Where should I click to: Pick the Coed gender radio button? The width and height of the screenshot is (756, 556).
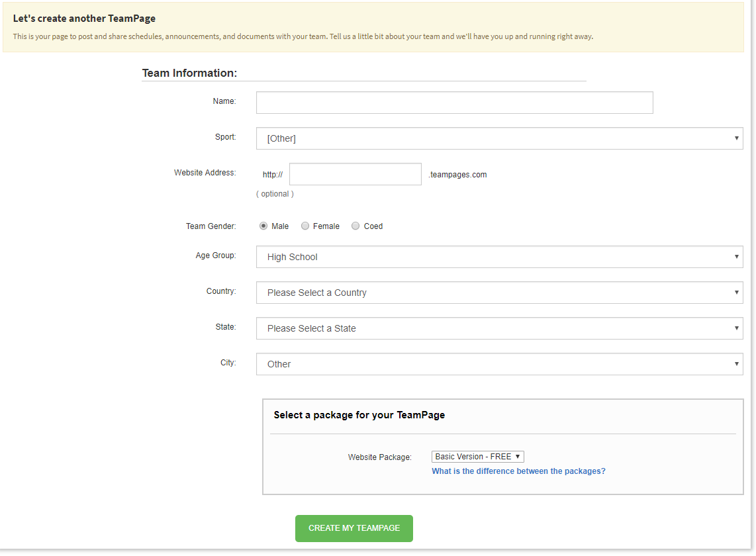[x=355, y=226]
